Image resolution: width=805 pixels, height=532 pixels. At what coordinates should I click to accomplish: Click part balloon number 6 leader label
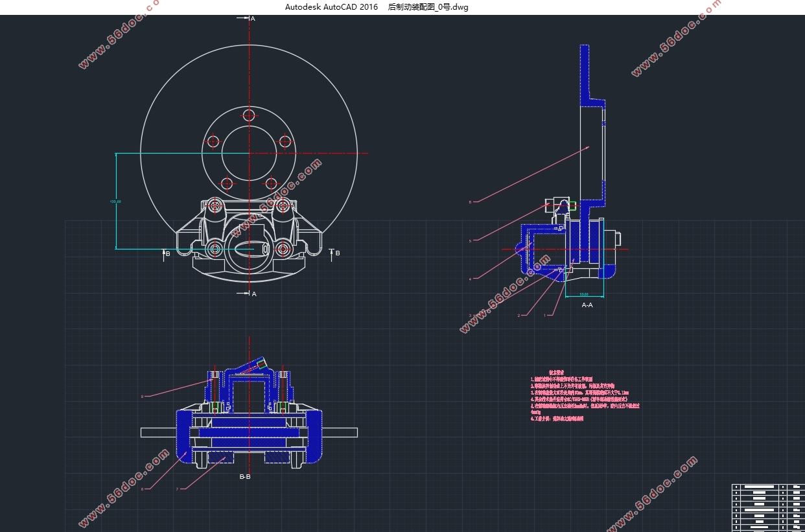[x=471, y=202]
